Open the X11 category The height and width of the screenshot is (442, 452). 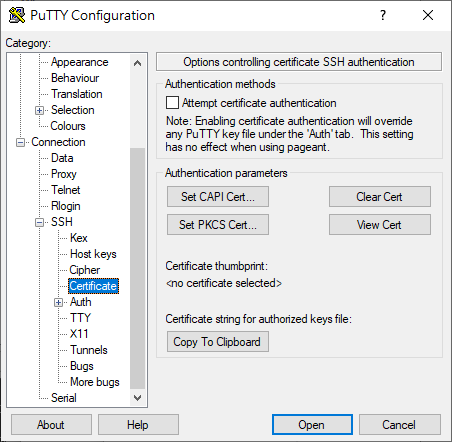coord(79,334)
